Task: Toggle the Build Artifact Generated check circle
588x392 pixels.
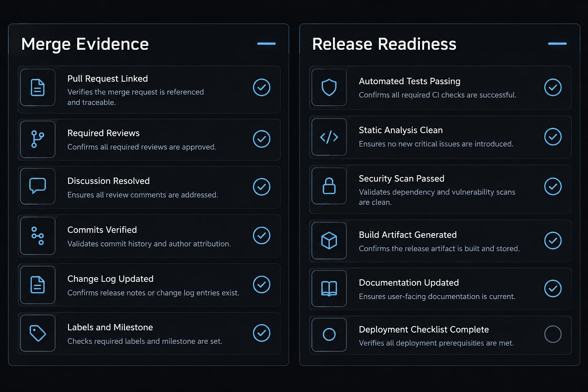Action: [553, 240]
